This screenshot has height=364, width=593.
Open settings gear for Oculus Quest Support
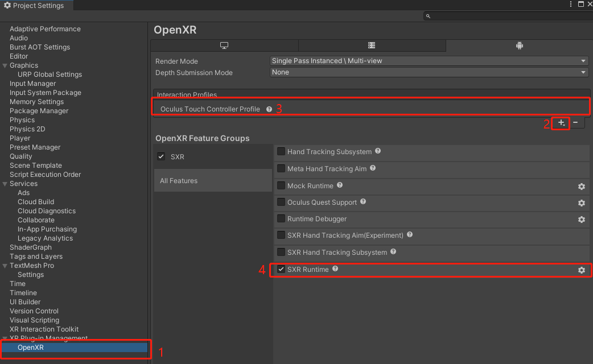coord(581,203)
